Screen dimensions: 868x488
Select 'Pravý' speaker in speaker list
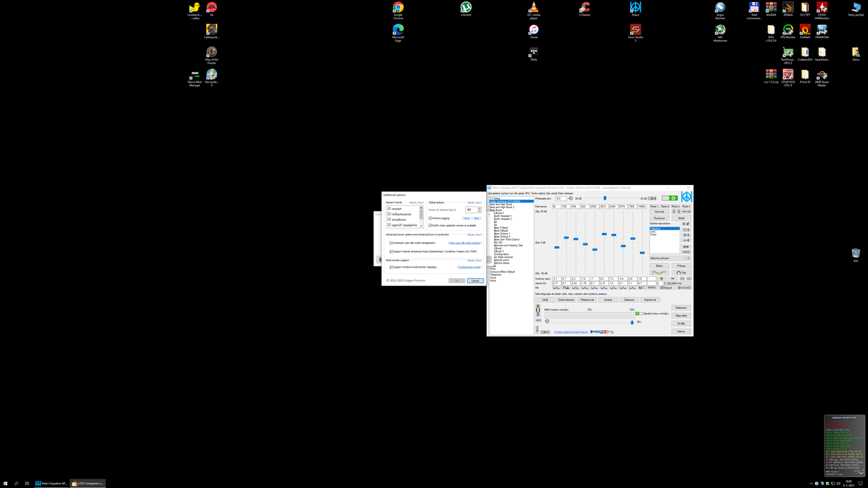654,235
